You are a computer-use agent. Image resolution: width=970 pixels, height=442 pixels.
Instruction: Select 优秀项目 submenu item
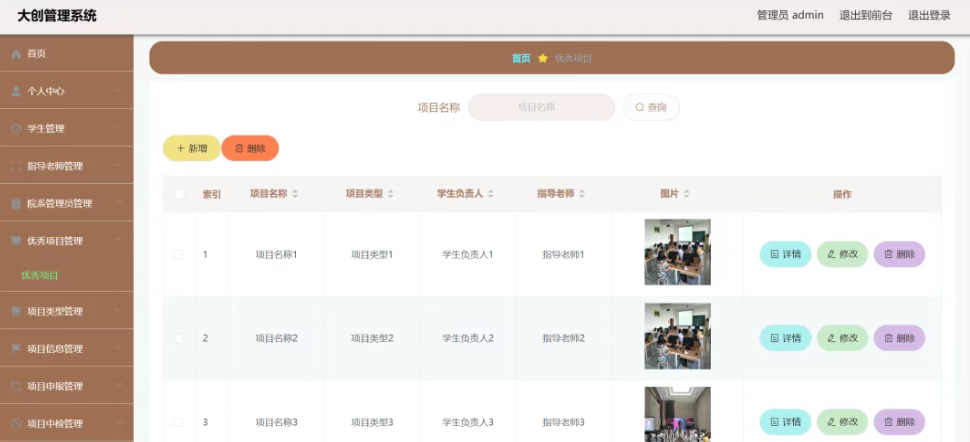point(40,275)
